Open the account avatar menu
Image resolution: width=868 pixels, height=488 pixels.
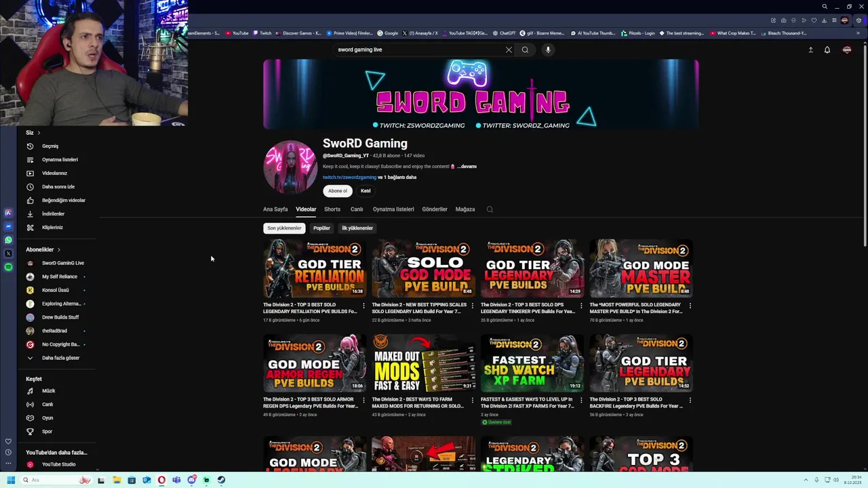[847, 49]
